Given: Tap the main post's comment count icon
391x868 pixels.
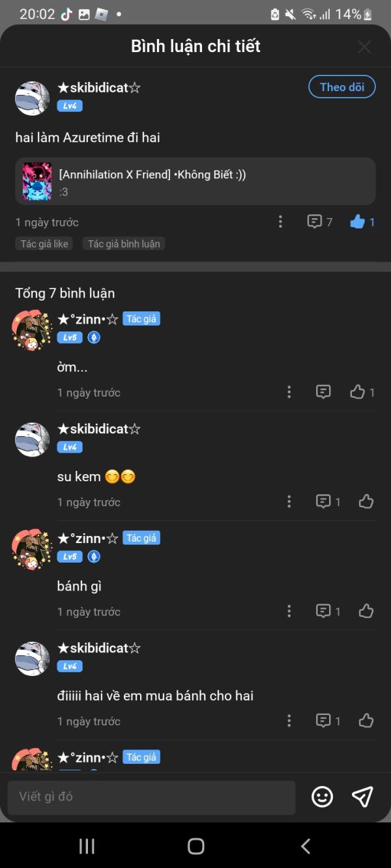Looking at the screenshot, I should point(315,222).
